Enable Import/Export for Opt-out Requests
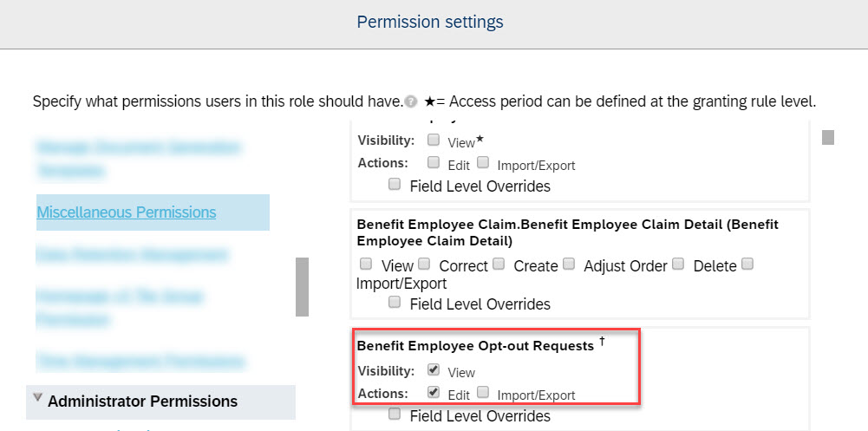 pos(483,392)
